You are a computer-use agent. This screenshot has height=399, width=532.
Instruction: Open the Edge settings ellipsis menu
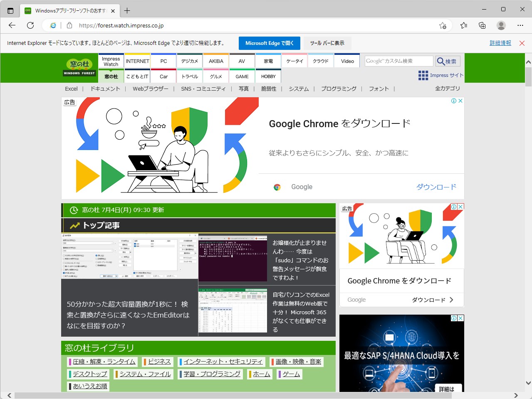pyautogui.click(x=520, y=25)
